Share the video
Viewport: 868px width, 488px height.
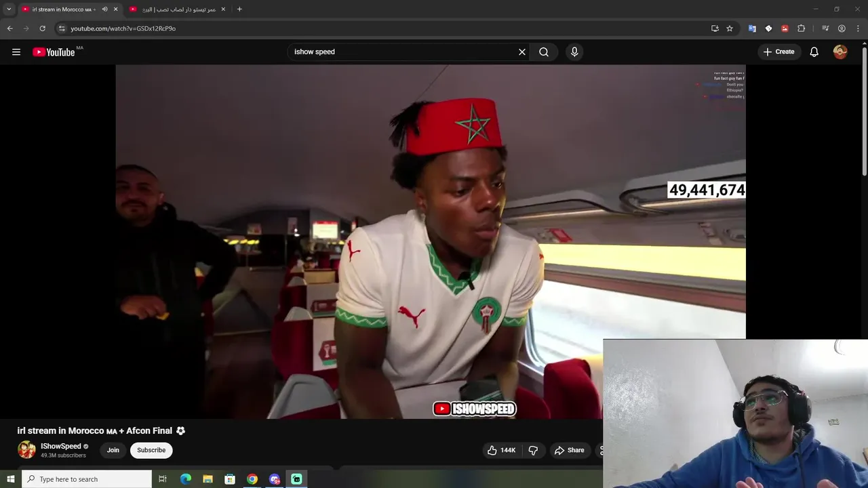[x=570, y=450]
